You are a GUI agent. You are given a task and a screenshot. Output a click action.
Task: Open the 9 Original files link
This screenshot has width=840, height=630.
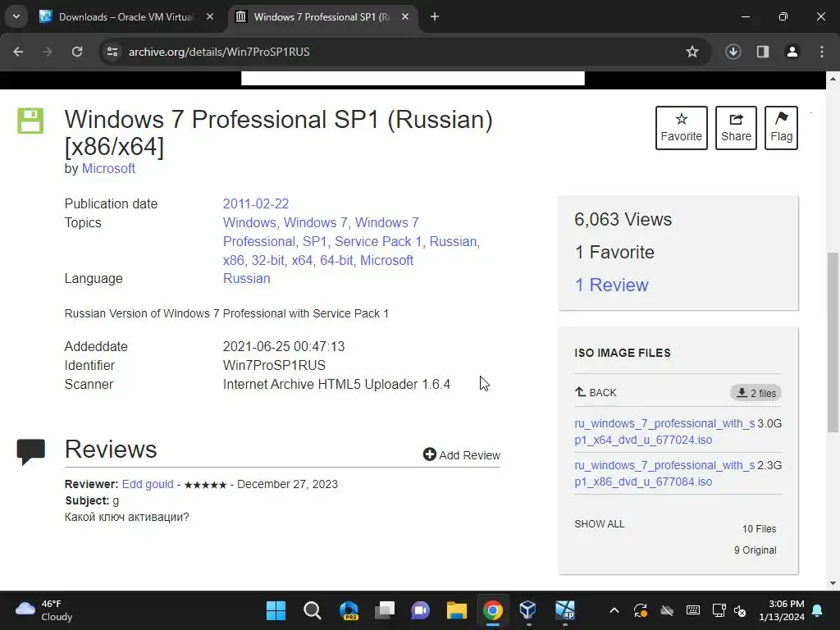(x=755, y=550)
